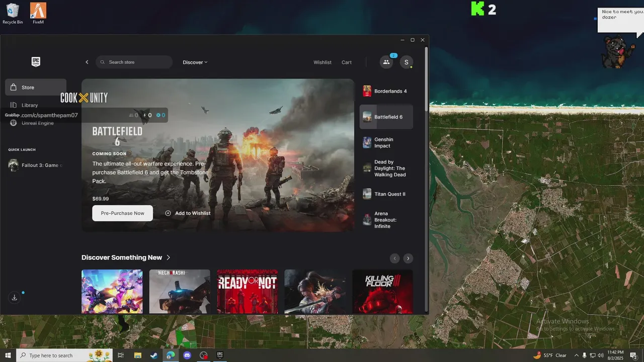Select Titan Quest II in the featured list
This screenshot has width=644, height=362.
386,194
